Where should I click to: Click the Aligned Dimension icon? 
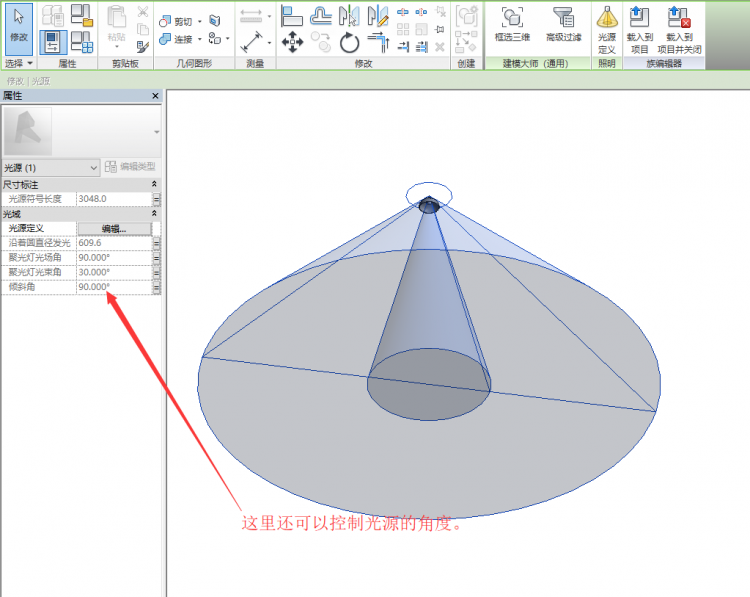[252, 42]
